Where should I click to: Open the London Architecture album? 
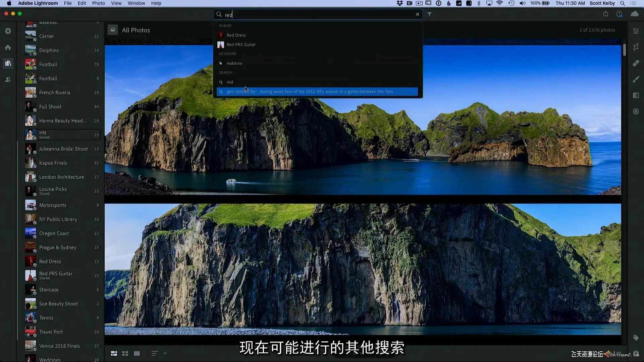(x=62, y=177)
